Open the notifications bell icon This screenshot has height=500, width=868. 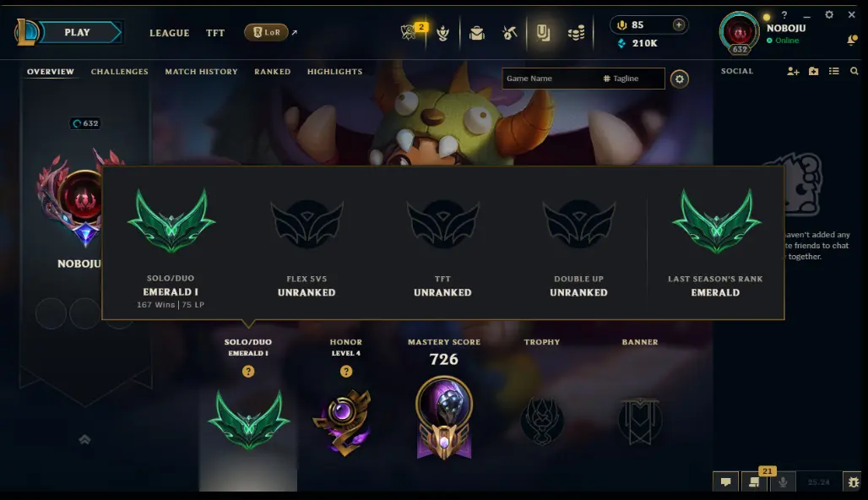(x=852, y=40)
